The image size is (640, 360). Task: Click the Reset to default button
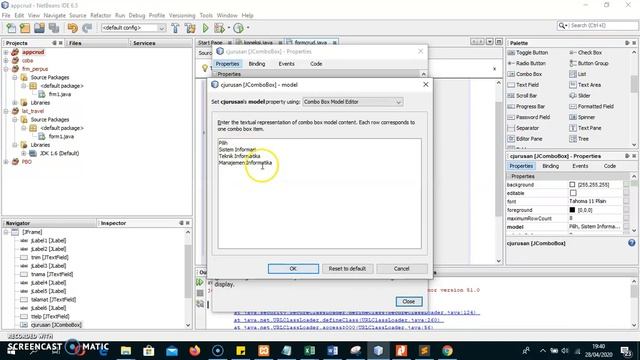pos(347,269)
